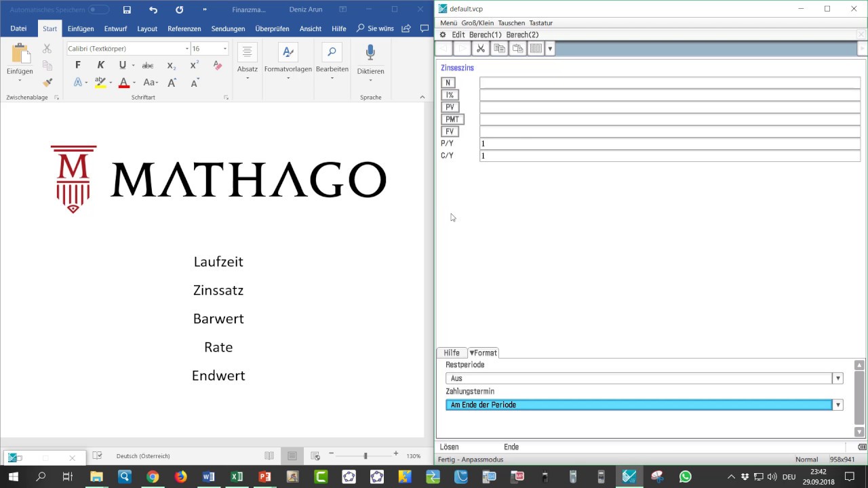Move the Word zoom slider handle
The height and width of the screenshot is (488, 868).
(x=366, y=455)
